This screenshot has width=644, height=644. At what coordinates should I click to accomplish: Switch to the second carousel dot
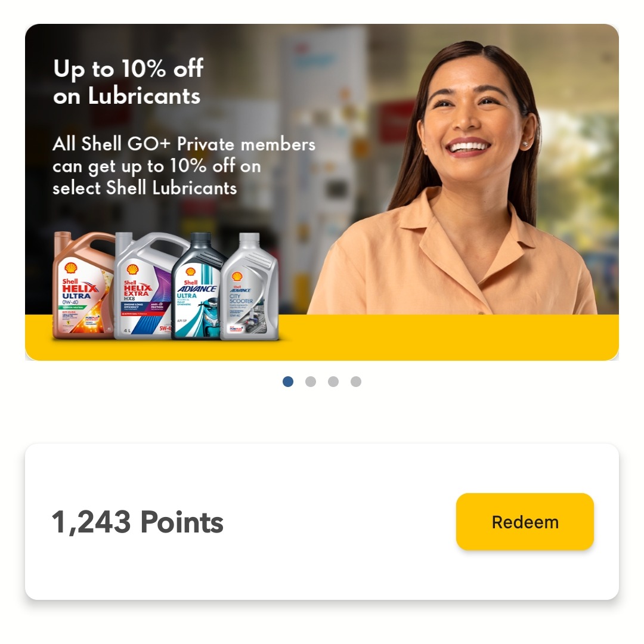[x=311, y=382]
